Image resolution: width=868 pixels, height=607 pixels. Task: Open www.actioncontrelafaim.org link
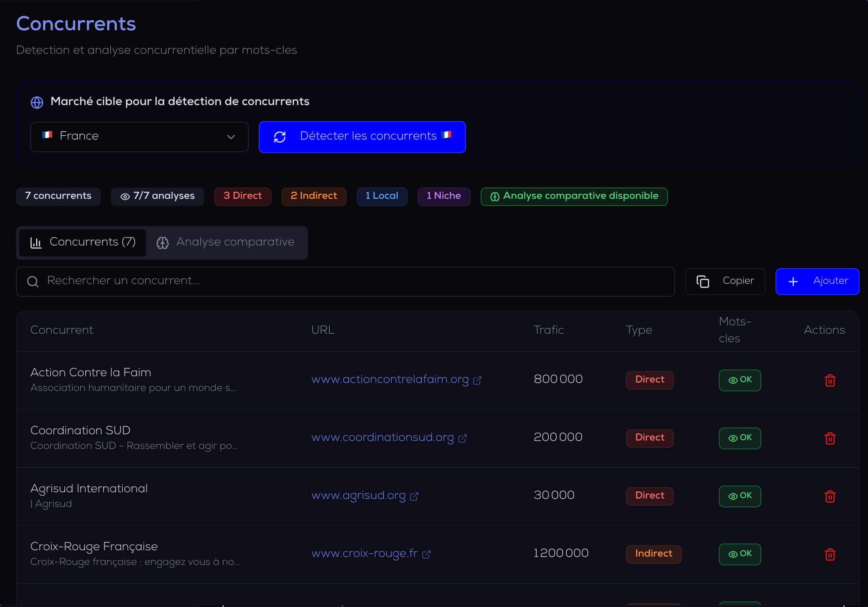(x=390, y=380)
